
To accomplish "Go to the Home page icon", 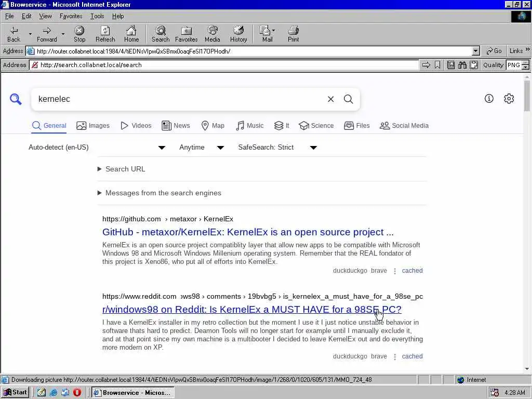I will tap(131, 34).
